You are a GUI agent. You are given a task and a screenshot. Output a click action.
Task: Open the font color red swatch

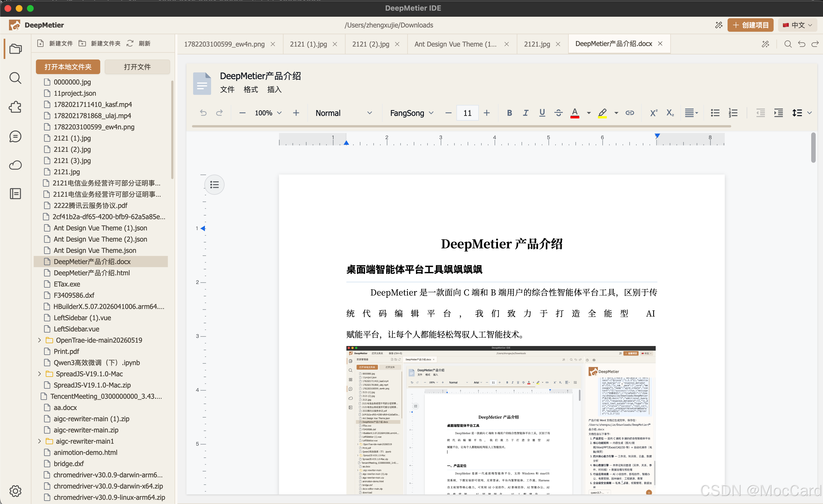click(575, 113)
